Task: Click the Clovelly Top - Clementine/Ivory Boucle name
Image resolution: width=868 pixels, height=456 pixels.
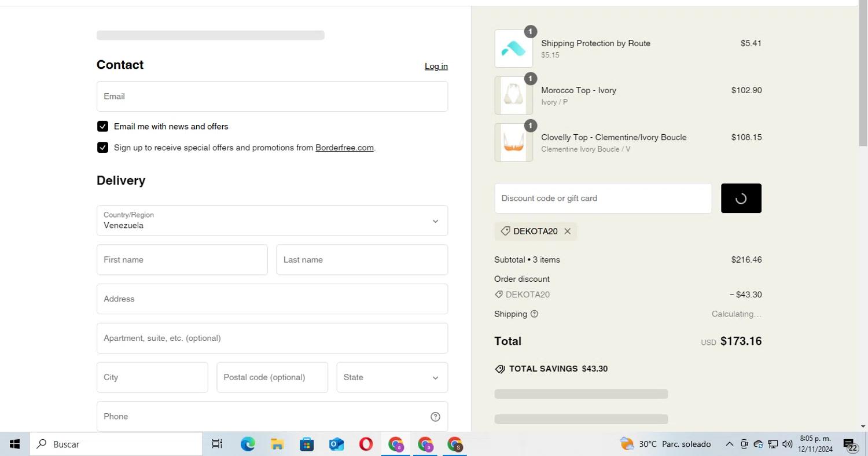Action: click(x=614, y=137)
